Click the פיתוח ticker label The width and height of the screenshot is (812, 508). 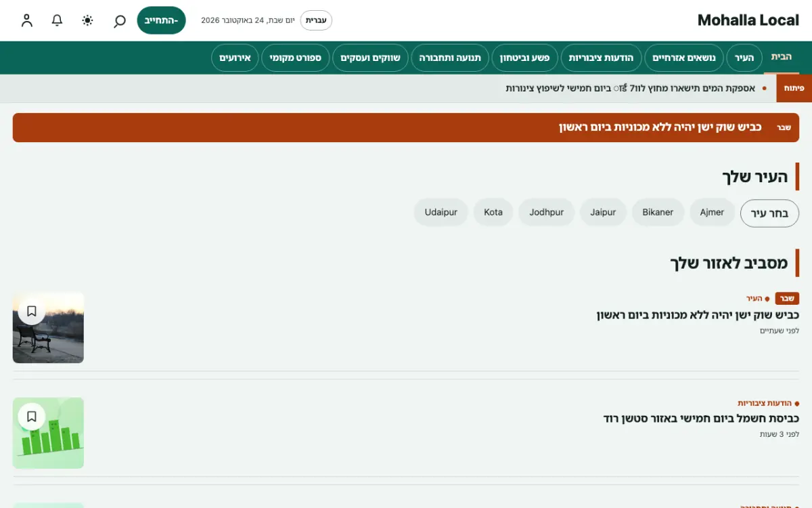click(x=794, y=89)
